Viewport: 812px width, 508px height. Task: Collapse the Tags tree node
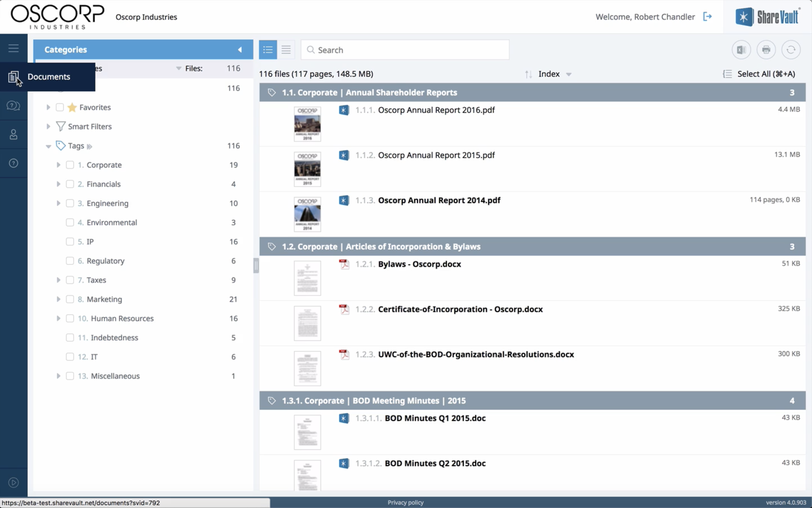pyautogui.click(x=48, y=146)
